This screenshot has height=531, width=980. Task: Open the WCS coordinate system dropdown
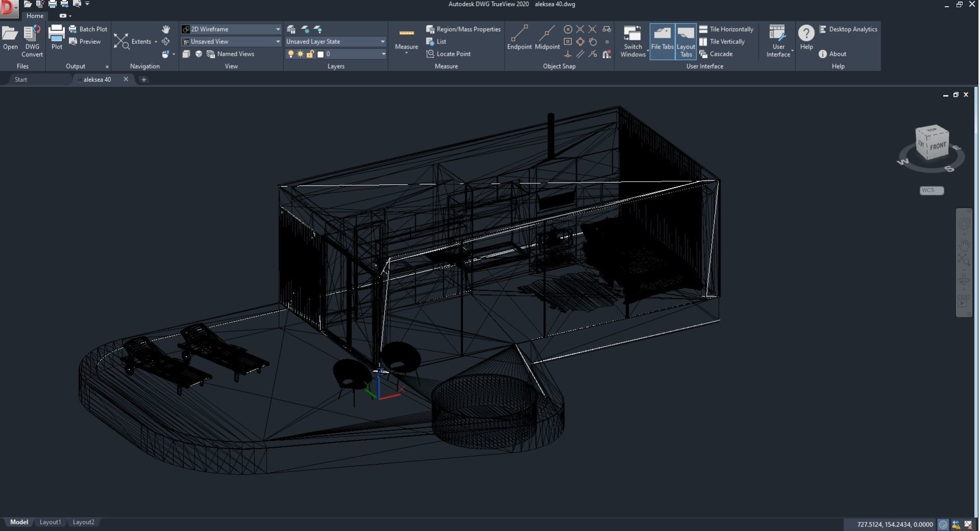pyautogui.click(x=931, y=190)
